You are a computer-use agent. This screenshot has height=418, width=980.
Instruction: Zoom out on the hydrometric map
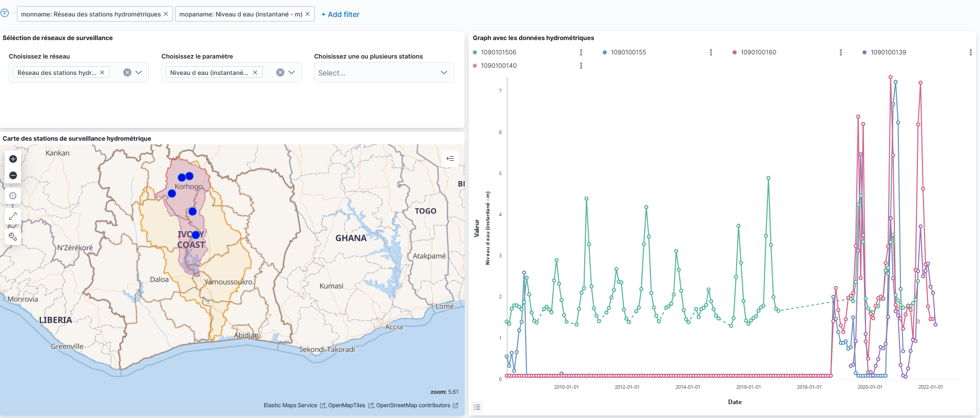(x=13, y=176)
